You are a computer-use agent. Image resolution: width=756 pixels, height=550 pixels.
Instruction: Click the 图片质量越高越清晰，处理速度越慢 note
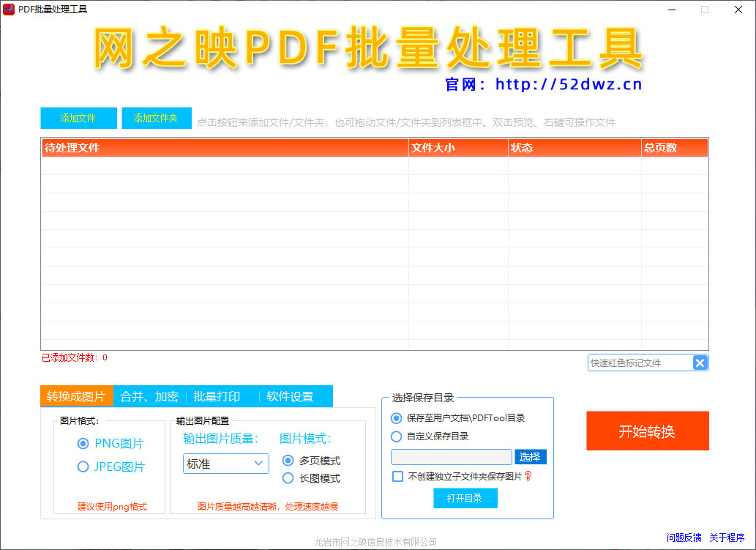pos(268,507)
